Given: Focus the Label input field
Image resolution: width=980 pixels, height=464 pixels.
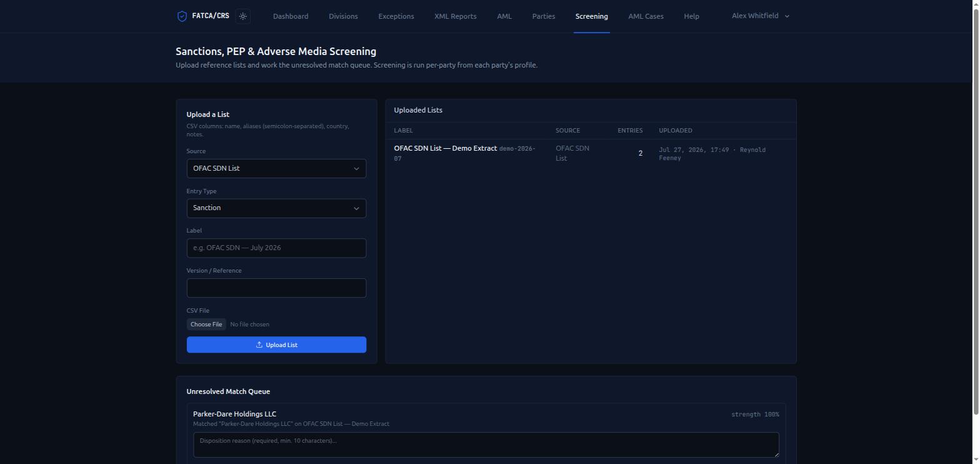Looking at the screenshot, I should (276, 248).
